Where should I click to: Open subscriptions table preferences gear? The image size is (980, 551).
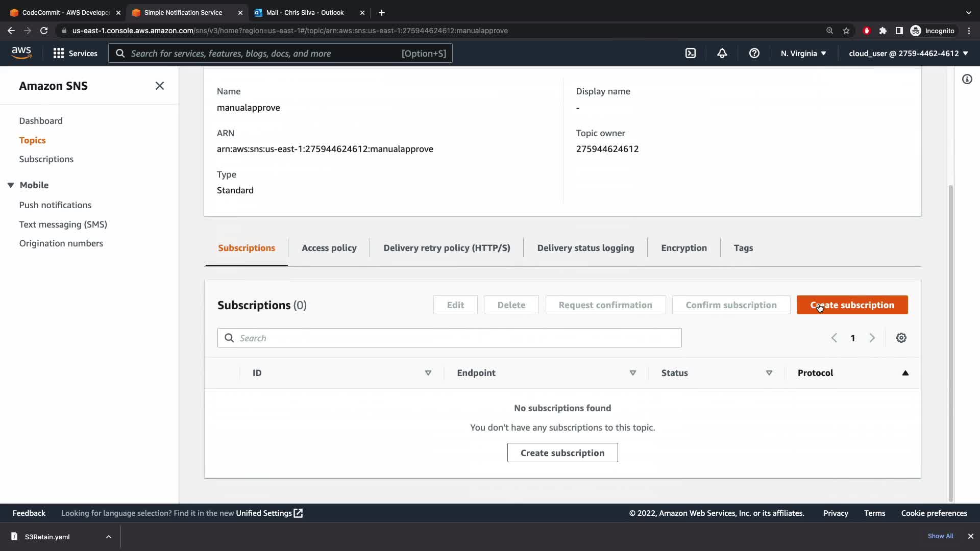tap(901, 338)
